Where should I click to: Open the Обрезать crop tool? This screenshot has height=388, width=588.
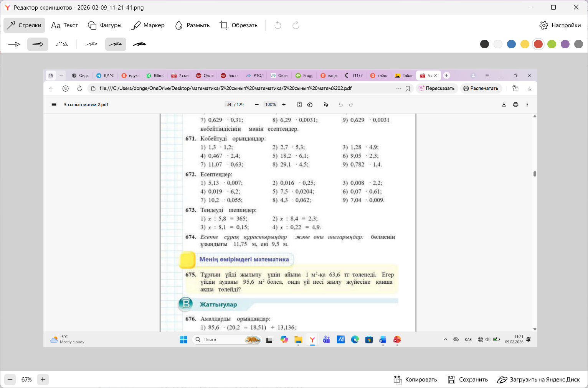click(238, 25)
